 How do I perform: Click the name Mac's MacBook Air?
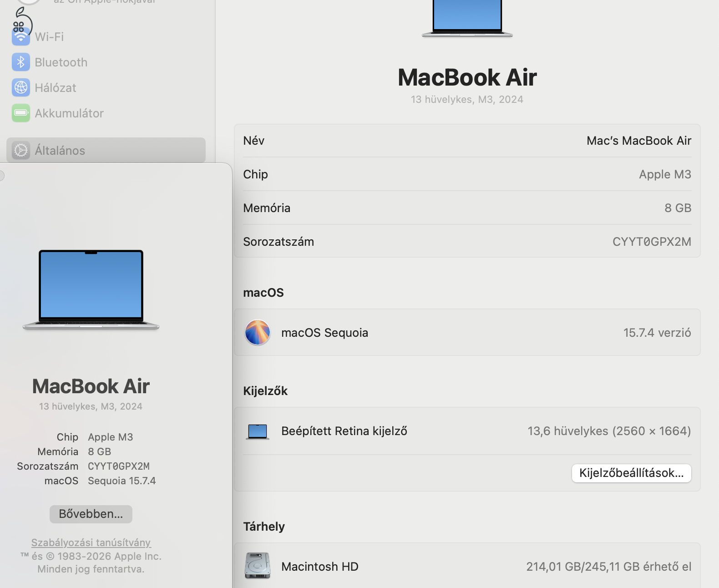coord(639,141)
